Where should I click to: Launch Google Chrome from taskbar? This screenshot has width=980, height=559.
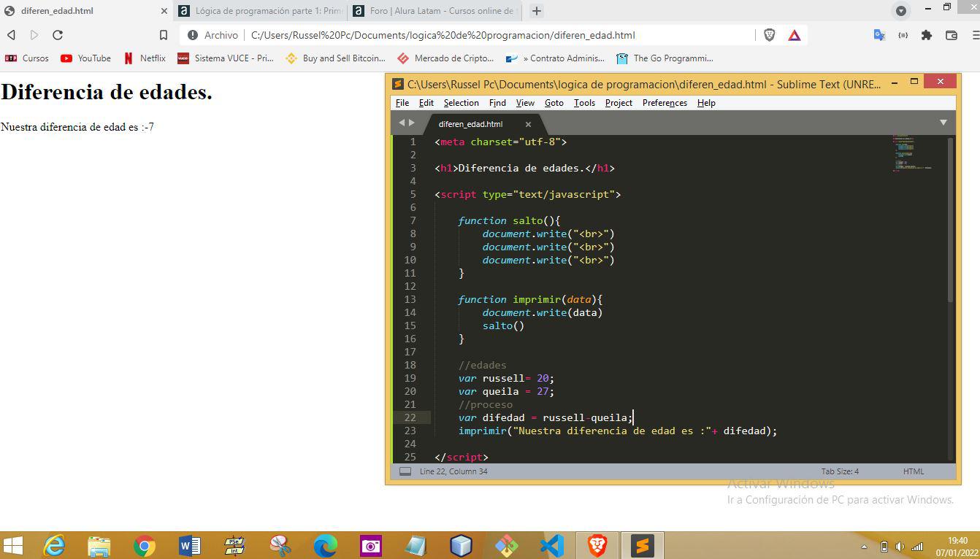pos(145,545)
